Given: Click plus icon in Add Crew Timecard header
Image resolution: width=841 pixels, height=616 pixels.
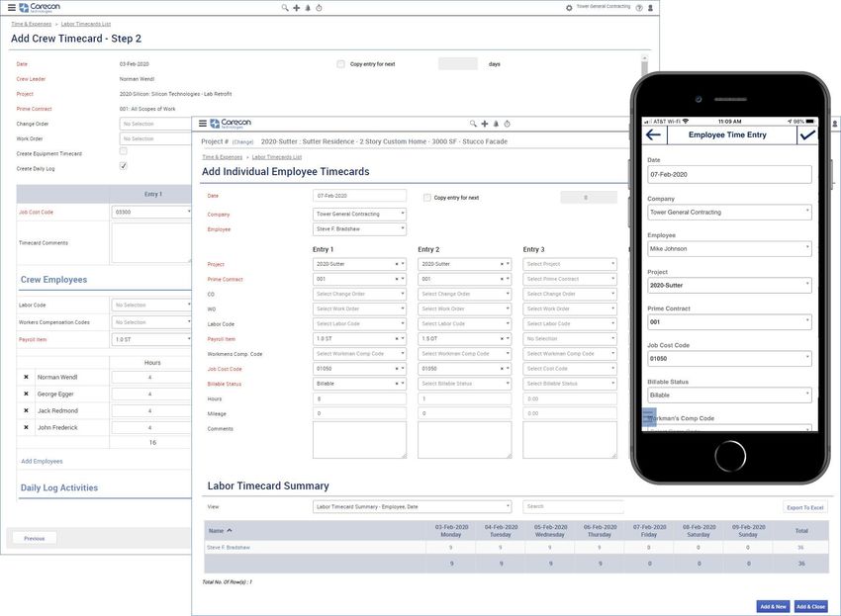Looking at the screenshot, I should (296, 8).
